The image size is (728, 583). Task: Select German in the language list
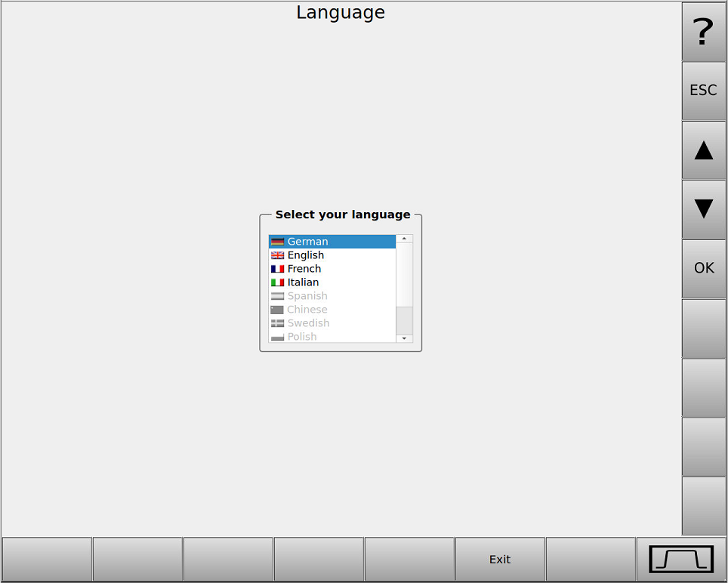(307, 242)
